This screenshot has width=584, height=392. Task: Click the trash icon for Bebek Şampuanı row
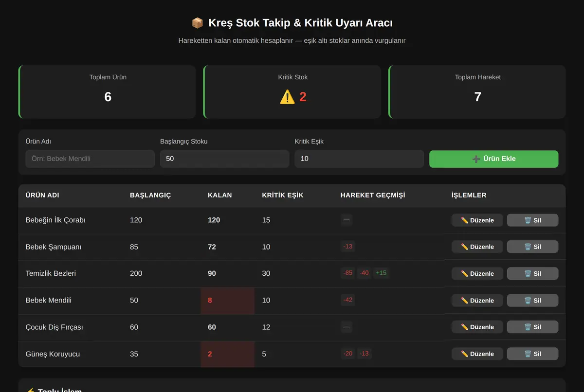[528, 247]
